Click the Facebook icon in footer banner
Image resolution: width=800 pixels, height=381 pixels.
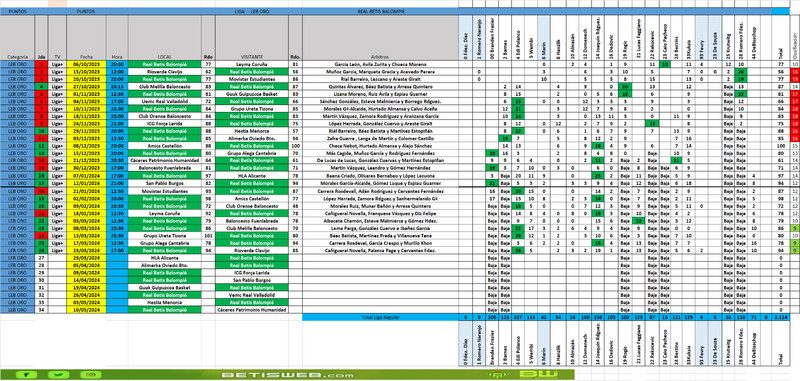tap(27, 375)
